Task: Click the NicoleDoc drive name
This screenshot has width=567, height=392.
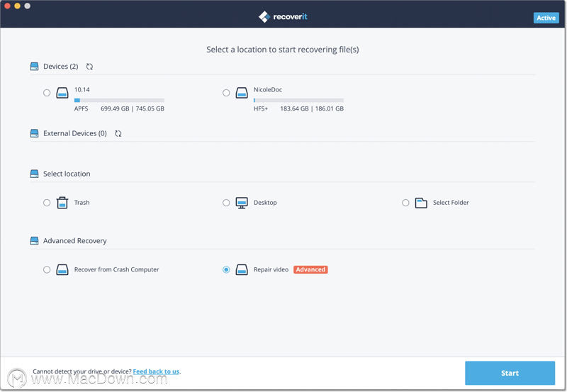Action: pyautogui.click(x=268, y=90)
